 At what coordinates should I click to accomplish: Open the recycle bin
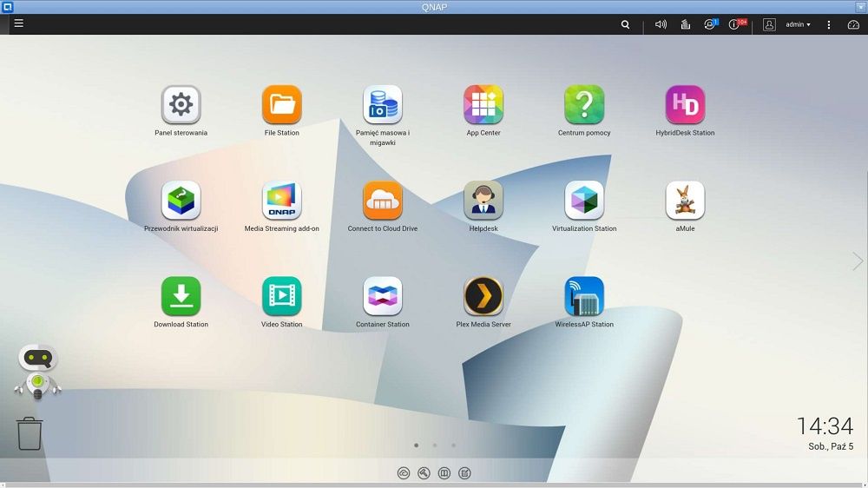[x=30, y=433]
